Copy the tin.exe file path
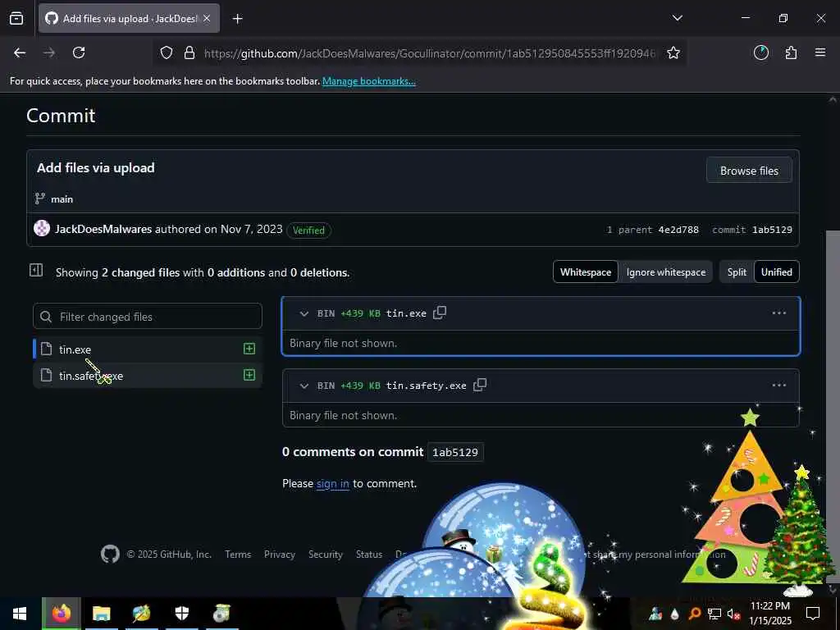The width and height of the screenshot is (840, 630). pyautogui.click(x=440, y=313)
